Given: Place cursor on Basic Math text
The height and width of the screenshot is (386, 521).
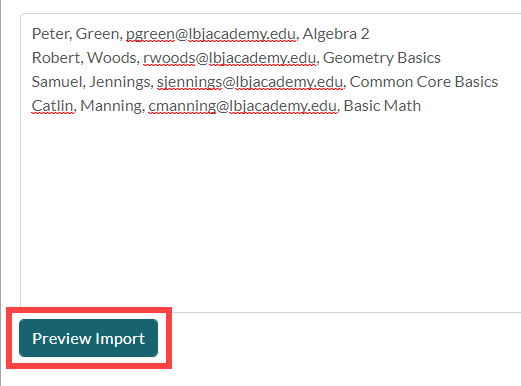Looking at the screenshot, I should [x=382, y=106].
